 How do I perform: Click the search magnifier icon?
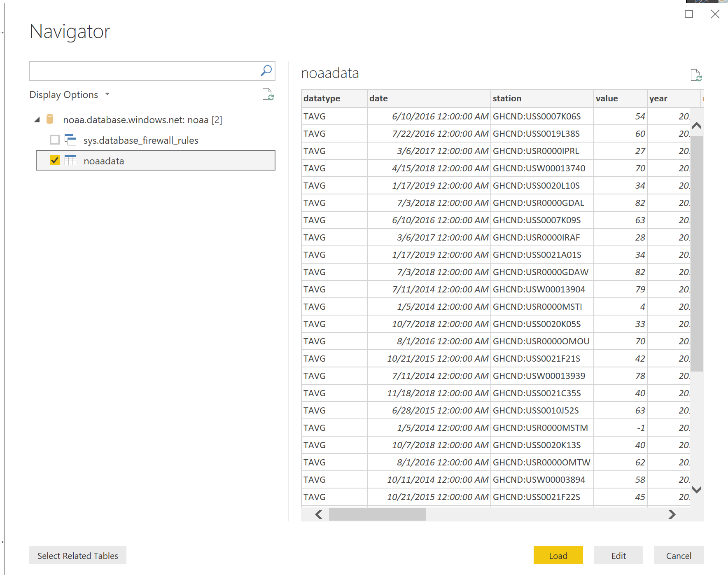(x=266, y=71)
